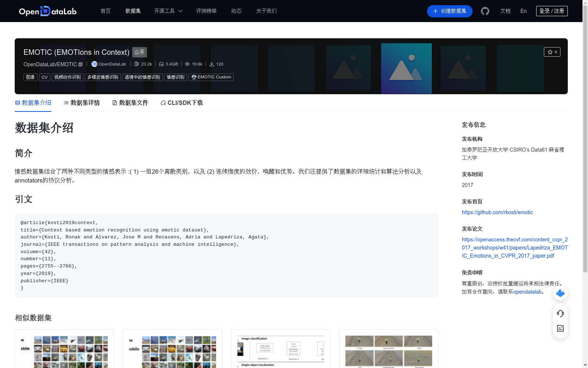Screen dimensions: 588x368
Task: Click the 多模态情感识别 tag
Action: tap(103, 77)
